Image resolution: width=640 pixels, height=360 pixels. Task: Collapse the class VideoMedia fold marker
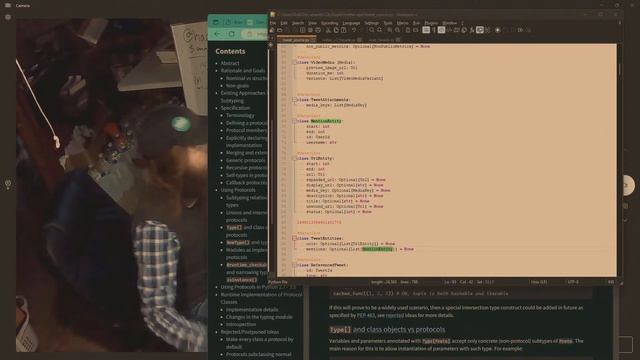(294, 62)
